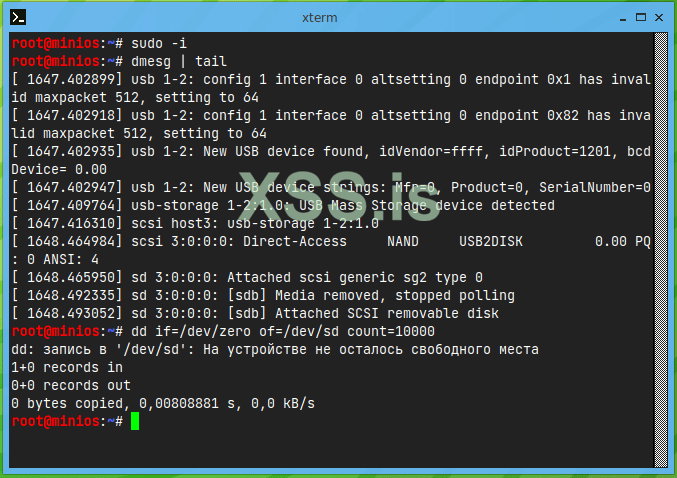Click the timestamp 1647.402899 line

[x=331, y=79]
